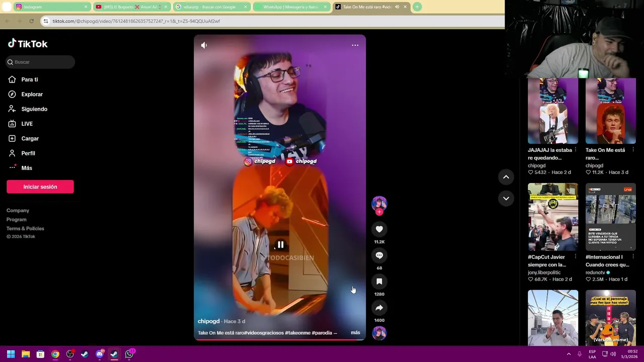
Task: Seek on the video progress bar
Action: tap(280, 339)
